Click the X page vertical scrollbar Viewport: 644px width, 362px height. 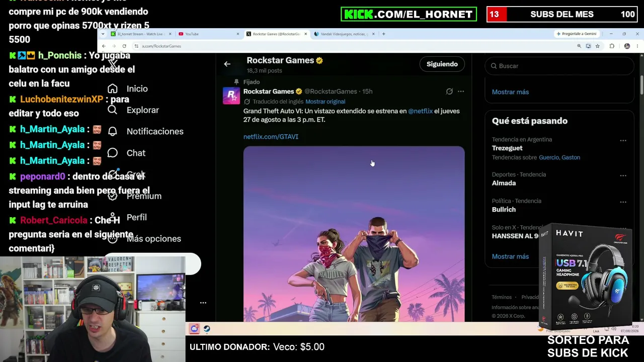click(642, 85)
